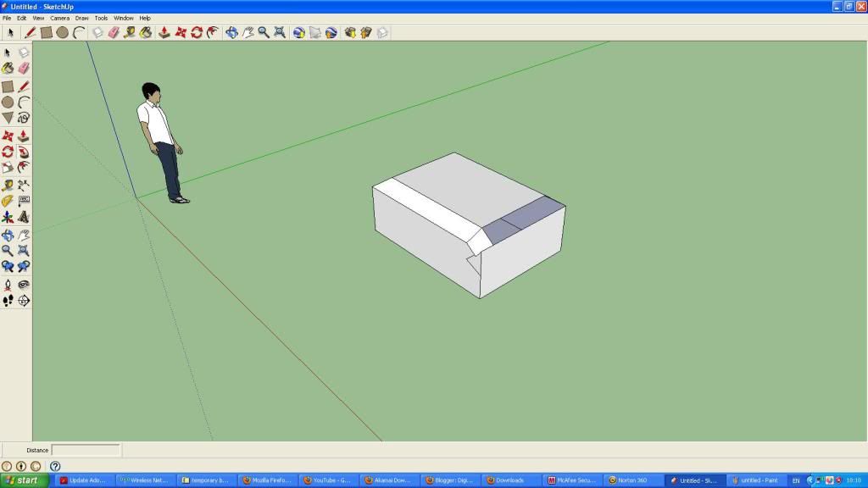
Task: Expand the Window menu
Action: (x=123, y=18)
